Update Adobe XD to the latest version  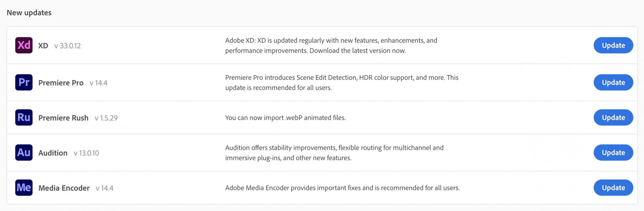coord(613,45)
